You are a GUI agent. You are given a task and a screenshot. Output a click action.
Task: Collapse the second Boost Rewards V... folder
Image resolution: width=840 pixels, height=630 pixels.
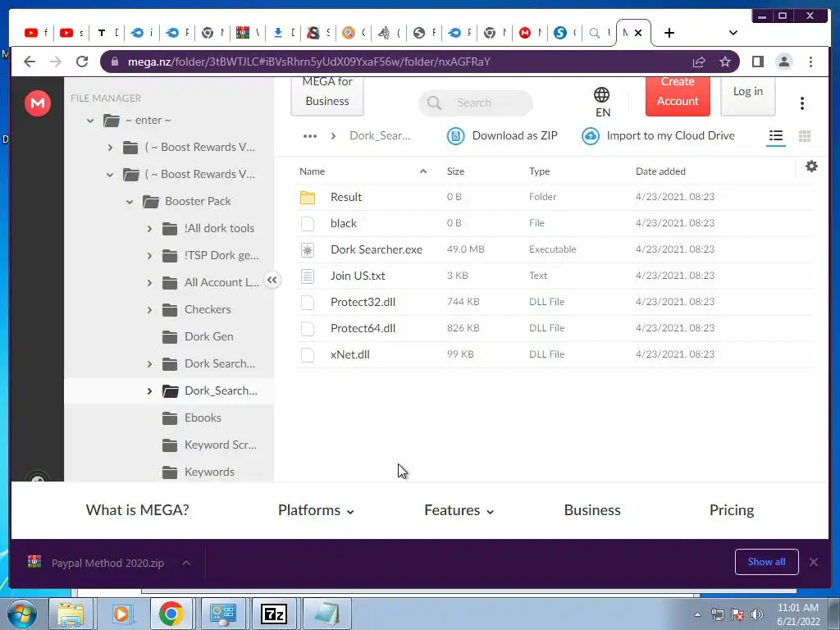110,175
